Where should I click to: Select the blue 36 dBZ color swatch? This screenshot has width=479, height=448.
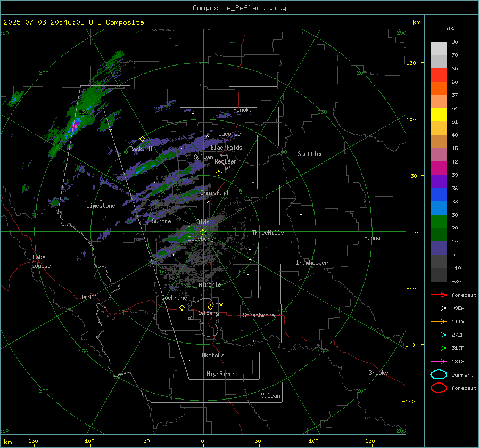pos(439,194)
